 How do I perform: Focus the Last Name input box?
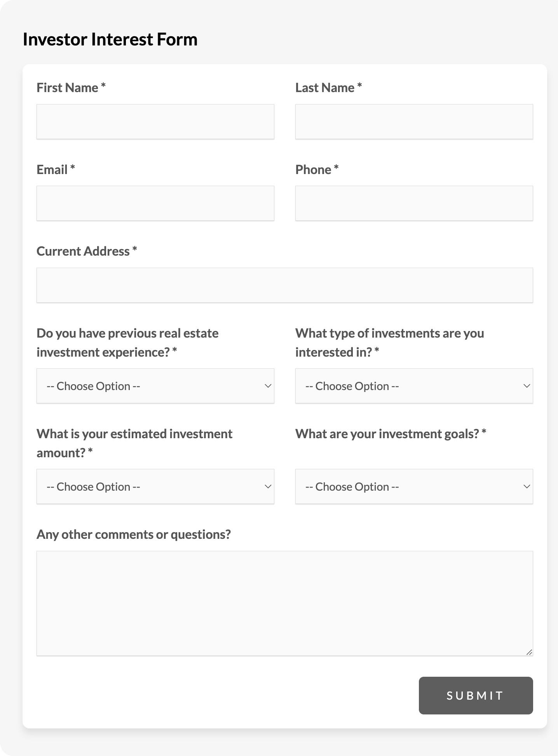pos(414,122)
